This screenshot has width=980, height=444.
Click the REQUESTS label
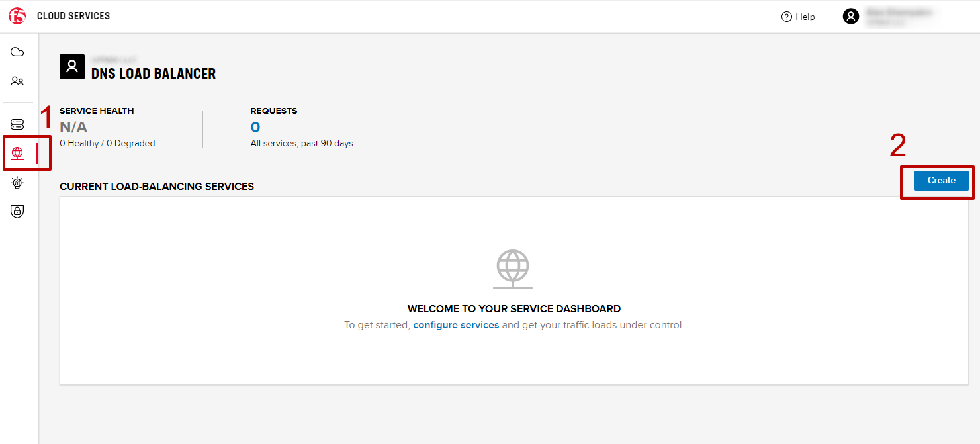pos(274,111)
